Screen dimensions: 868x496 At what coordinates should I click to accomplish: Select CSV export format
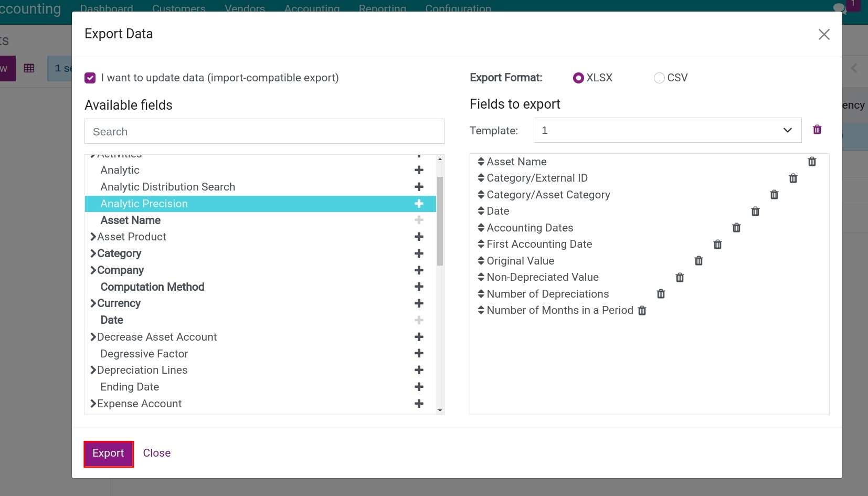click(659, 78)
